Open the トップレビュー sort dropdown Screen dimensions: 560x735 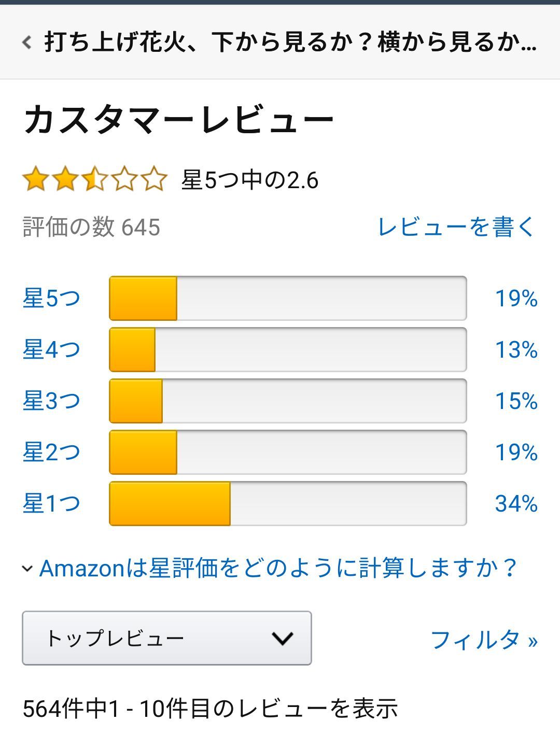click(x=166, y=638)
